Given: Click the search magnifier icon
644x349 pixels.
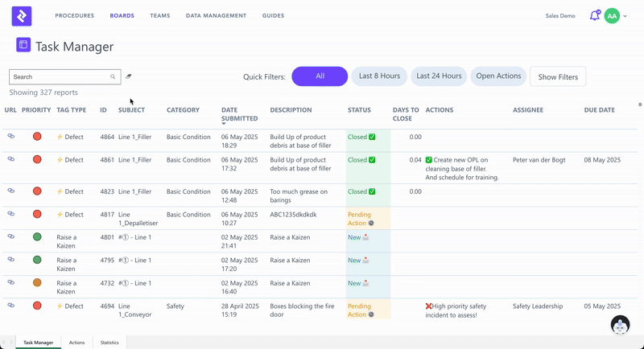Looking at the screenshot, I should coord(113,77).
